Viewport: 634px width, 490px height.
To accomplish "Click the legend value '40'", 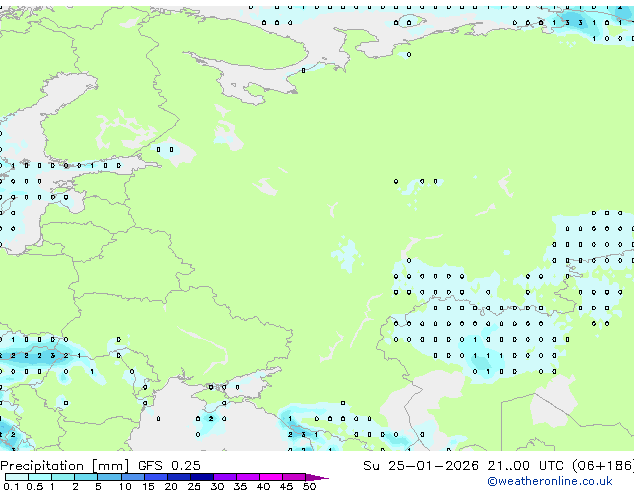I will pos(263,486).
